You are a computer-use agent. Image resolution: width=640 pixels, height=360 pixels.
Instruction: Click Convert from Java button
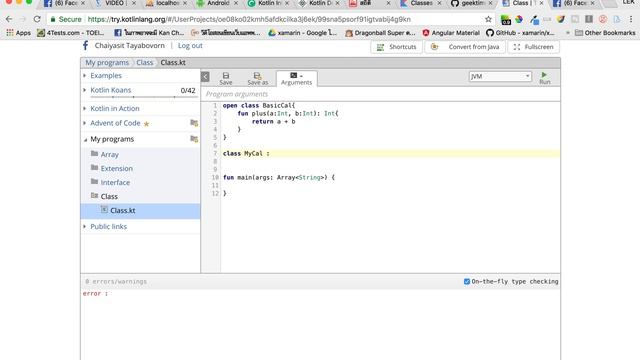465,47
